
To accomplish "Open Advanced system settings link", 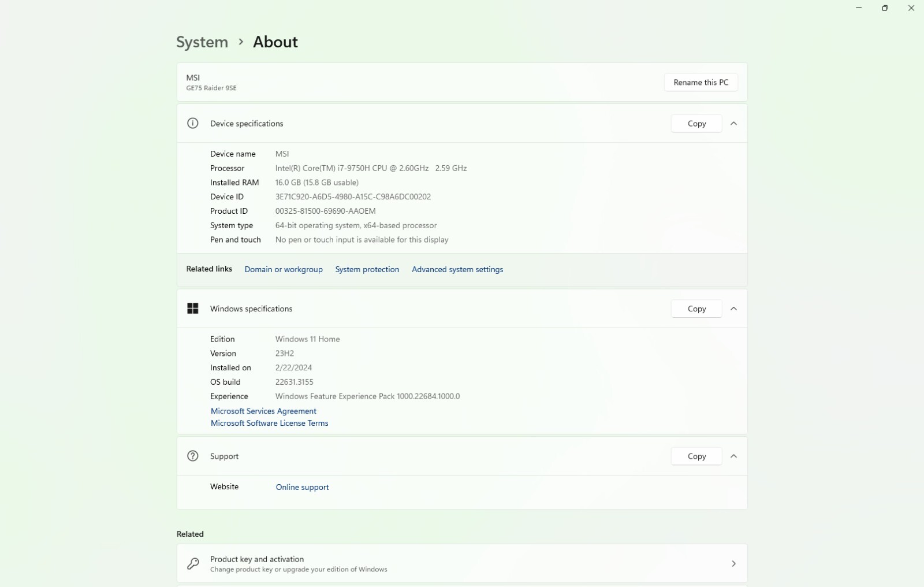I will [457, 269].
